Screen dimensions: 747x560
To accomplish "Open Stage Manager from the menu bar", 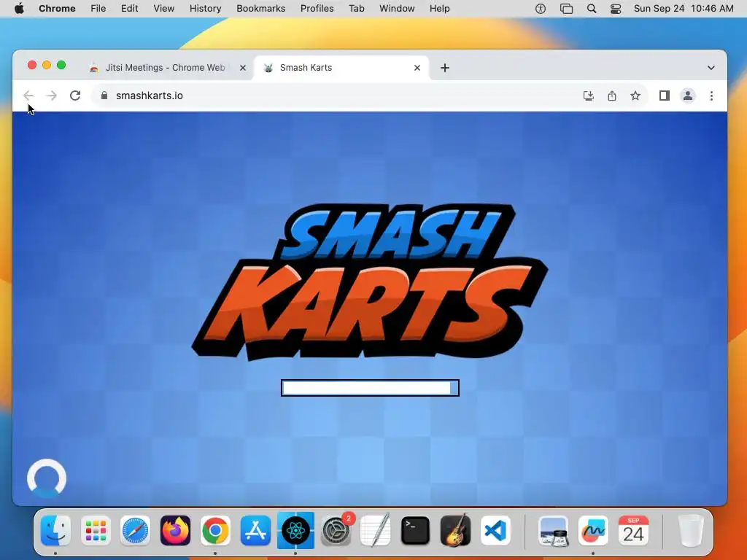I will 566,9.
